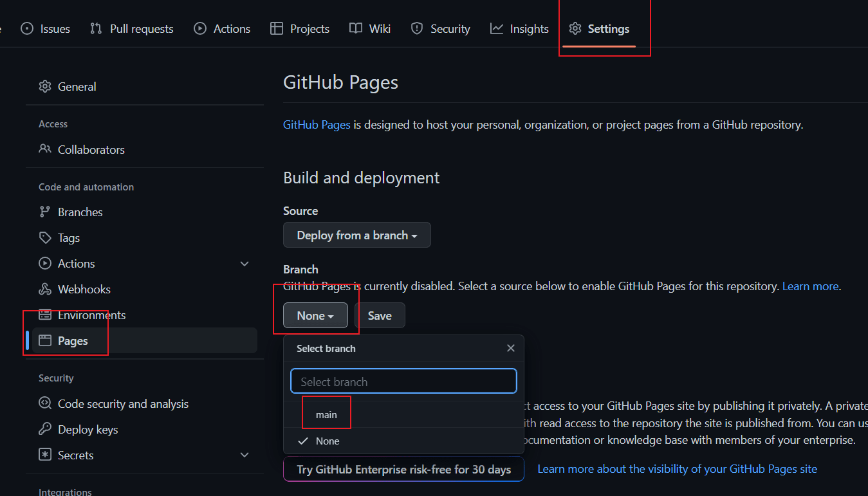Click Try GitHub Enterprise risk-free for 30 days

tap(403, 469)
